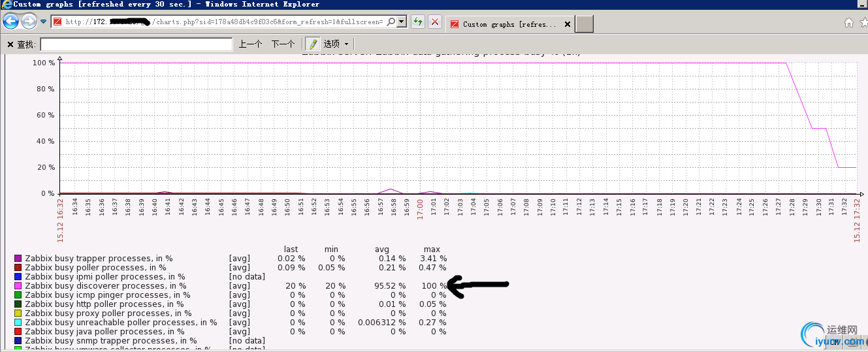
Task: Click the 'last' column header
Action: click(291, 249)
